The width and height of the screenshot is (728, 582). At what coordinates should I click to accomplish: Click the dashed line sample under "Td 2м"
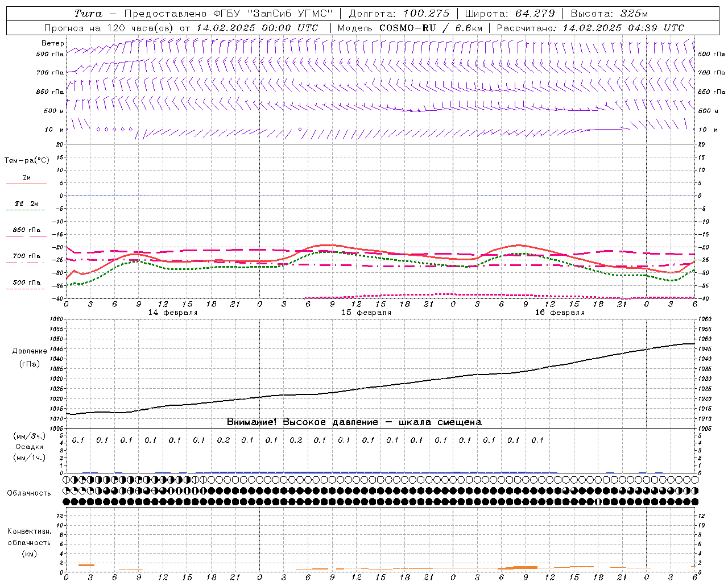pyautogui.click(x=25, y=210)
